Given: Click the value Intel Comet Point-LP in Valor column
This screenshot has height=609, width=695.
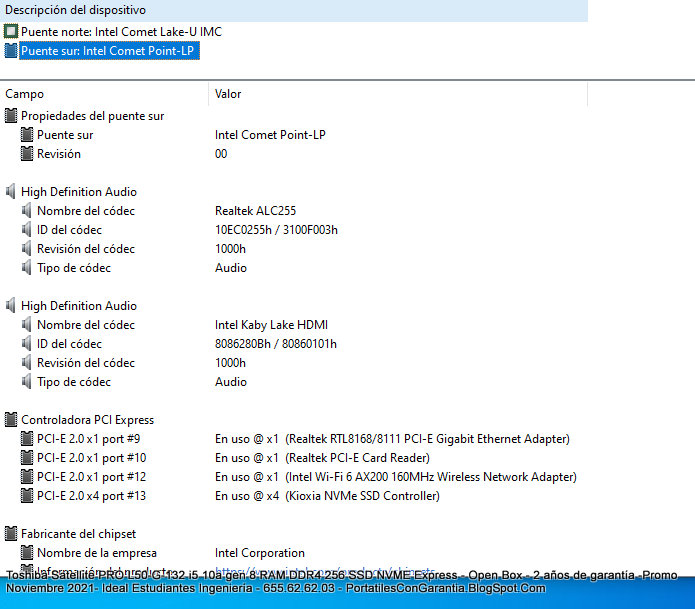Looking at the screenshot, I should coord(270,135).
